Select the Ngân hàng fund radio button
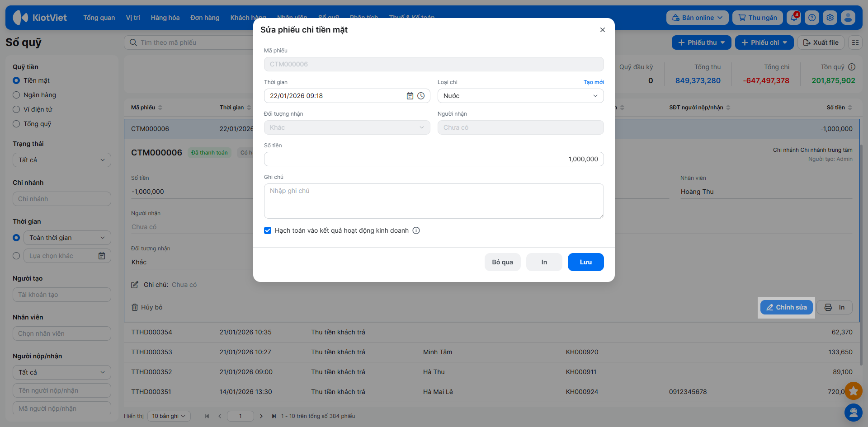 [16, 95]
